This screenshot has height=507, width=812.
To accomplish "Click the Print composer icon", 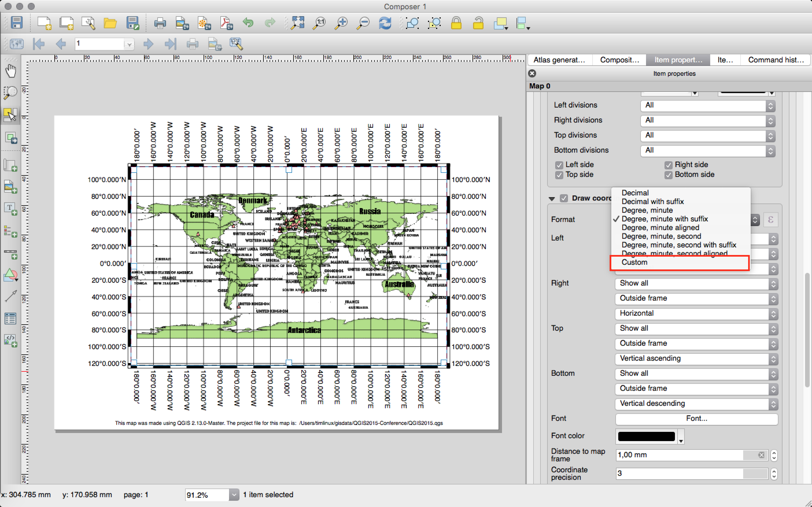I will click(x=160, y=23).
